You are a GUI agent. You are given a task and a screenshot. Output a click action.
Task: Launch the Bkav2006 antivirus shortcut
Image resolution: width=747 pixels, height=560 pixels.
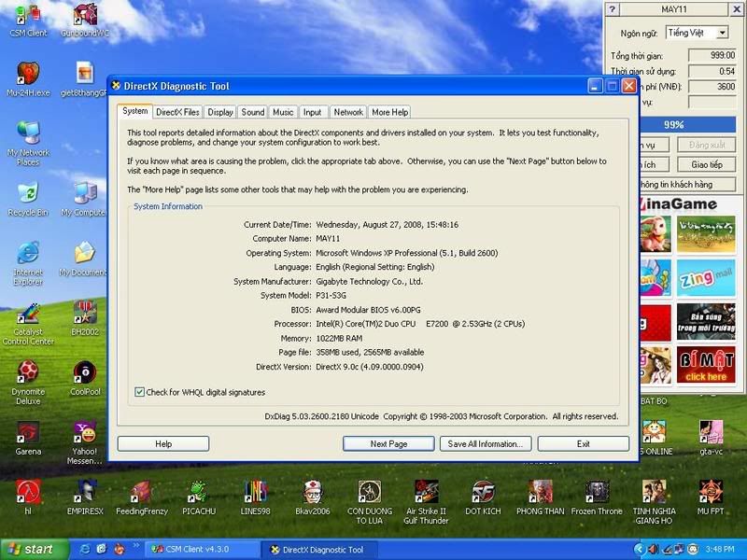pos(313,497)
